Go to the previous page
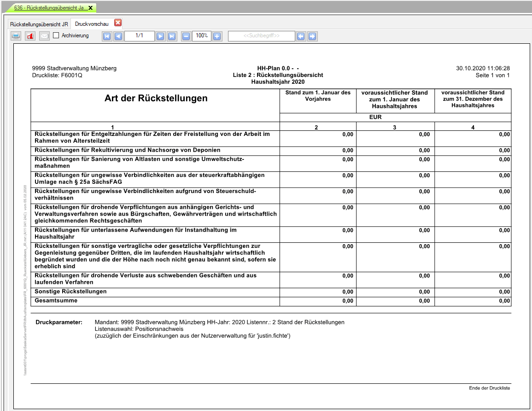Image resolution: width=532 pixels, height=411 pixels. pyautogui.click(x=118, y=36)
